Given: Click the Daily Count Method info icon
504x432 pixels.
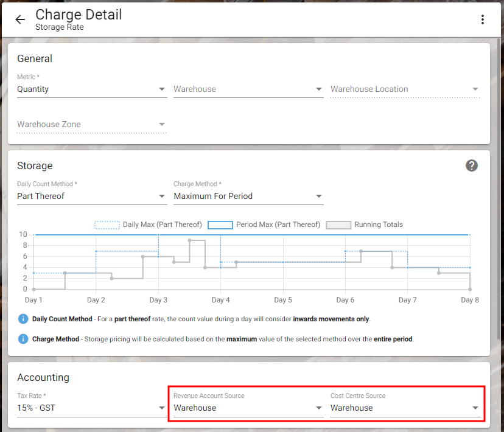Looking at the screenshot, I should (23, 319).
